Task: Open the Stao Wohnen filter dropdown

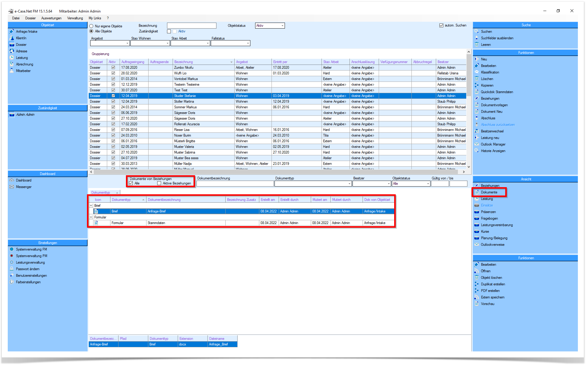Action: 167,43
